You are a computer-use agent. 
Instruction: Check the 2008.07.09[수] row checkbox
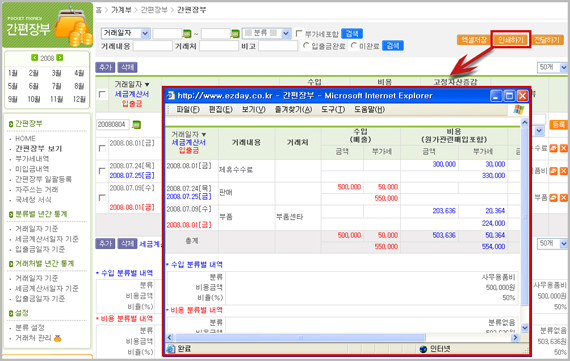[102, 197]
